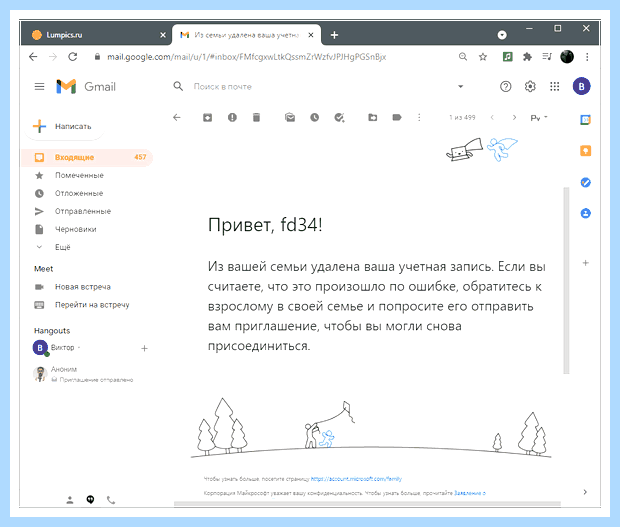Click the vertical scrollbar of the email

coord(566,281)
